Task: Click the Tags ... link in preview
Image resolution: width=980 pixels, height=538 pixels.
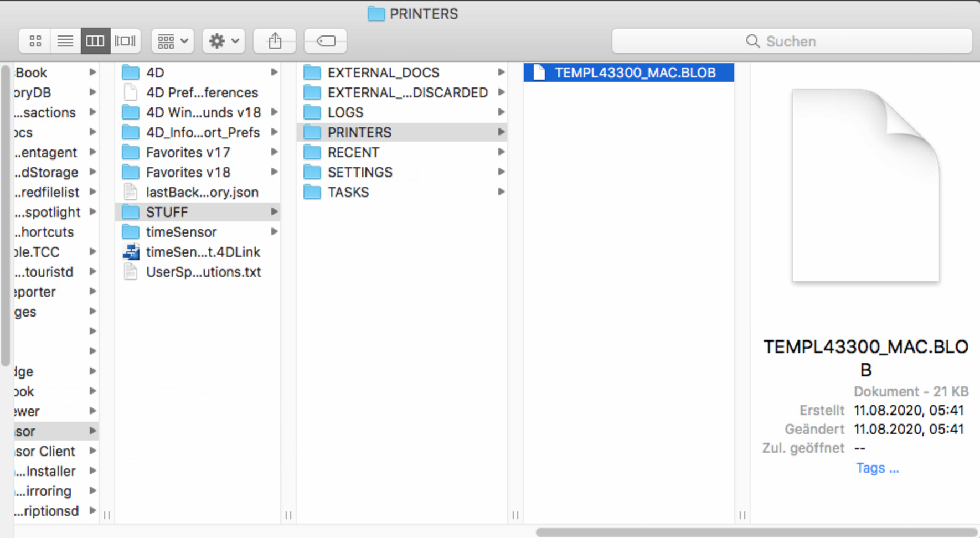Action: 878,468
